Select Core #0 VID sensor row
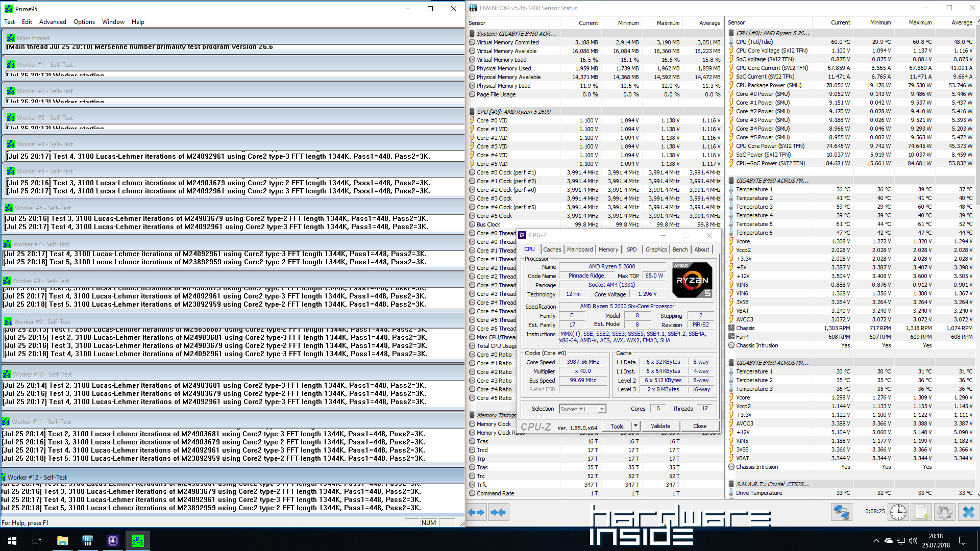The width and height of the screenshot is (980, 551). coord(595,120)
